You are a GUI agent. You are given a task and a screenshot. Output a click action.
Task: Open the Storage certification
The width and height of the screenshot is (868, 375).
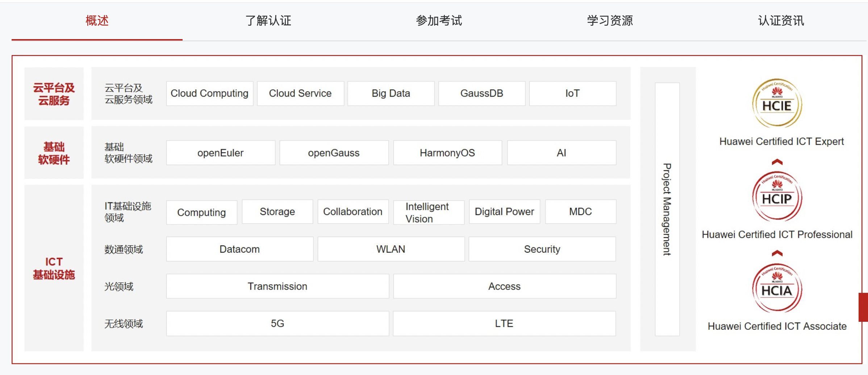(277, 212)
